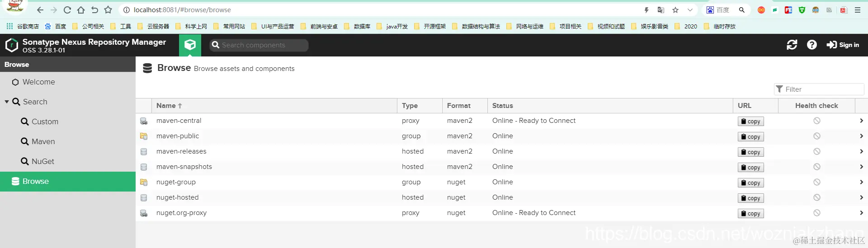Focus the Search components field
868x248 pixels.
pyautogui.click(x=259, y=45)
